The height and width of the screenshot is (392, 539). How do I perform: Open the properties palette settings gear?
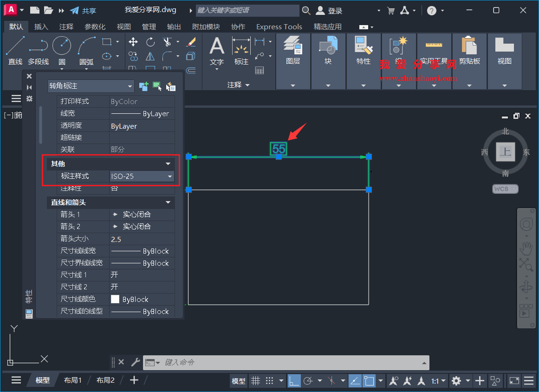tap(29, 98)
